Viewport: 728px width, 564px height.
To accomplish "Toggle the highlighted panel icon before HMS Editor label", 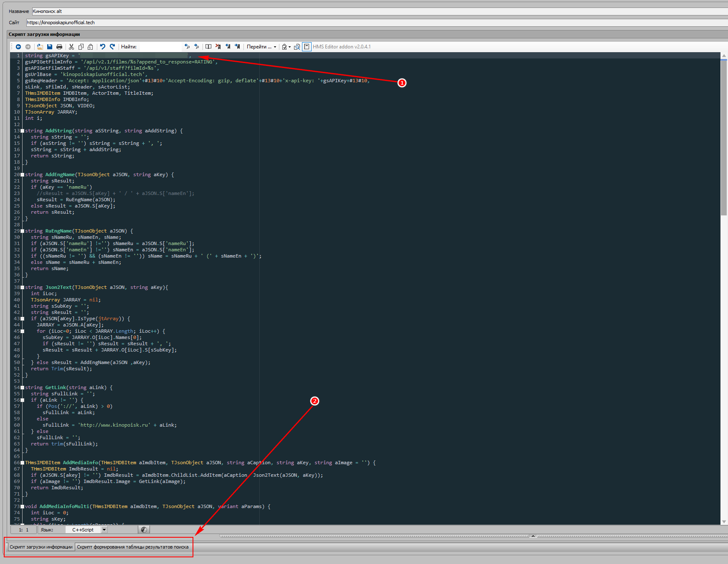I will click(307, 47).
